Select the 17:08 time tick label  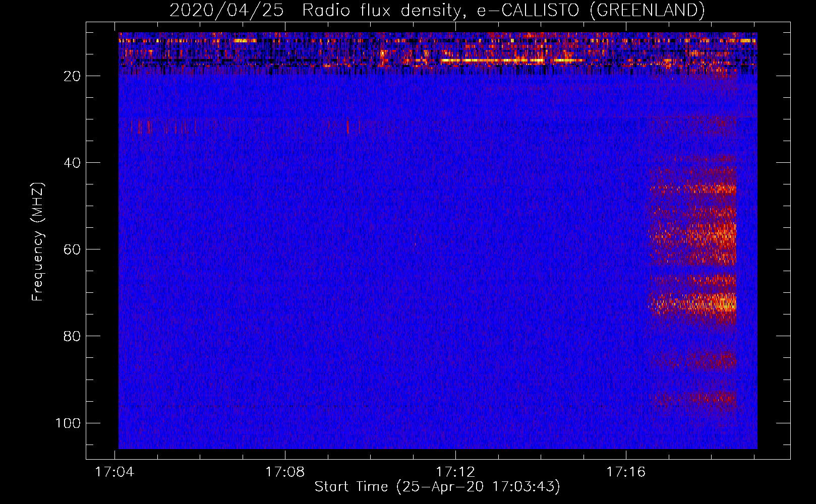pos(285,472)
